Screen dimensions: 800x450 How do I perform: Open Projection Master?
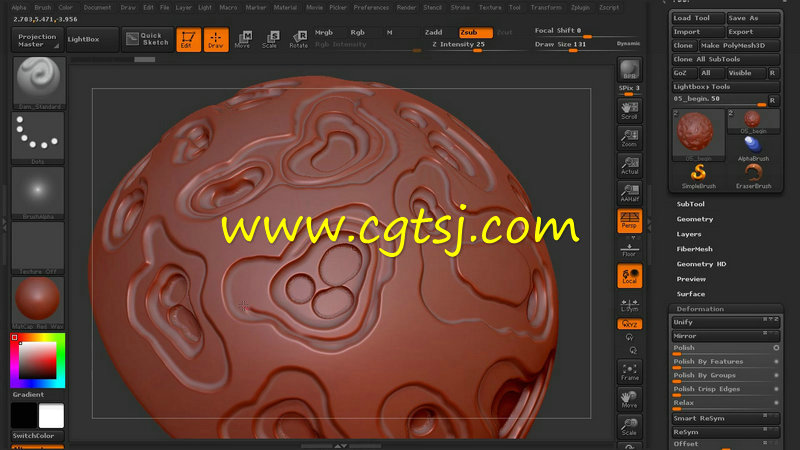(x=37, y=40)
